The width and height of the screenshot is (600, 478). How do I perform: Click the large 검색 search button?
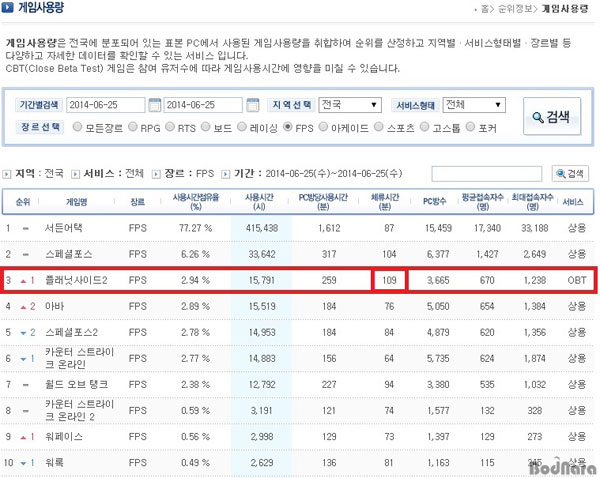(x=552, y=116)
